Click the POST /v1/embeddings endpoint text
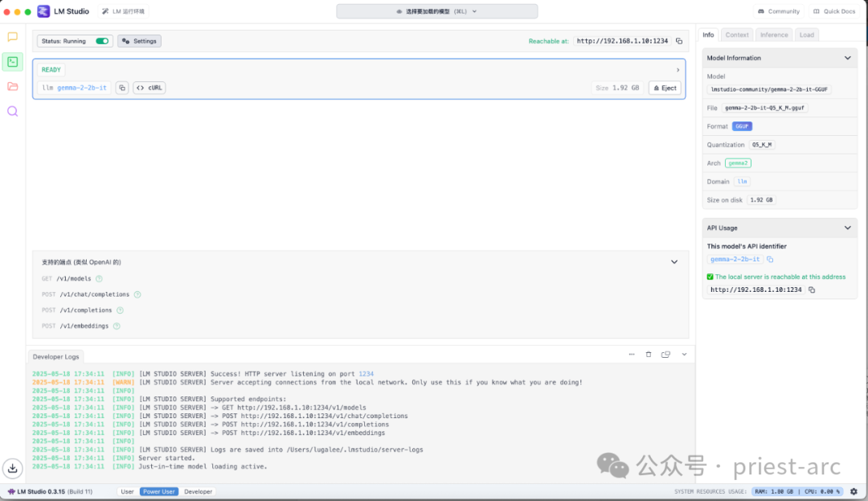This screenshot has width=868, height=501. (76, 326)
